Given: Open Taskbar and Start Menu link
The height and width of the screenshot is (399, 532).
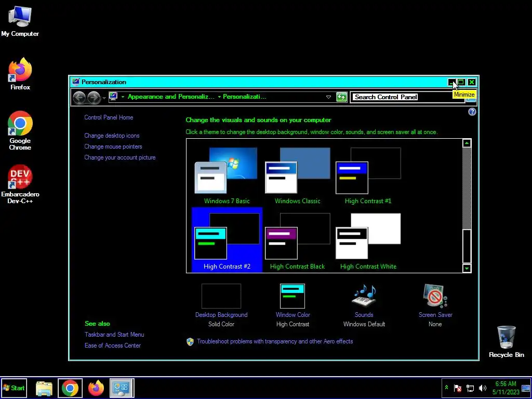Looking at the screenshot, I should 114,335.
